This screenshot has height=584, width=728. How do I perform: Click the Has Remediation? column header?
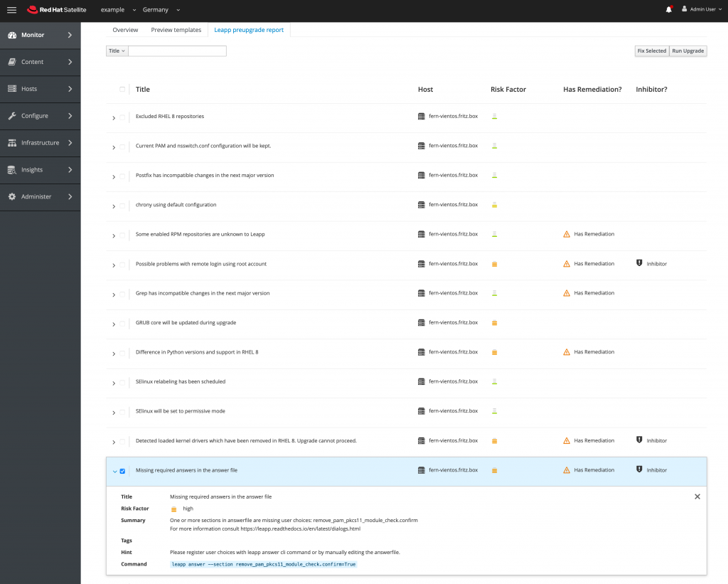pyautogui.click(x=592, y=89)
